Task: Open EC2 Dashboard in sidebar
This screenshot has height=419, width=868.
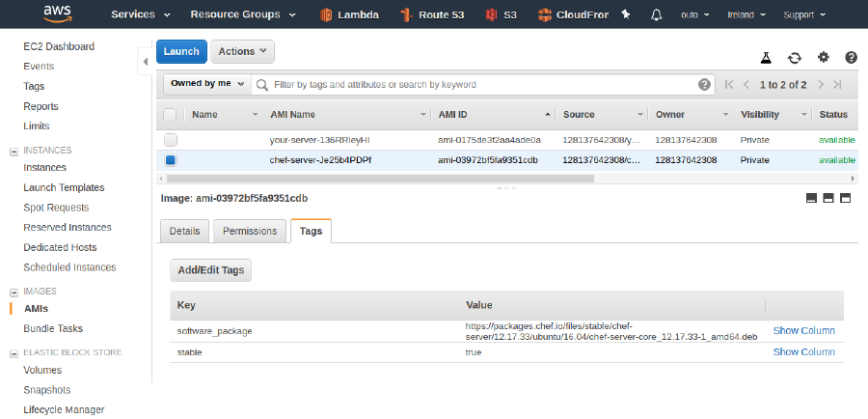Action: 59,46
